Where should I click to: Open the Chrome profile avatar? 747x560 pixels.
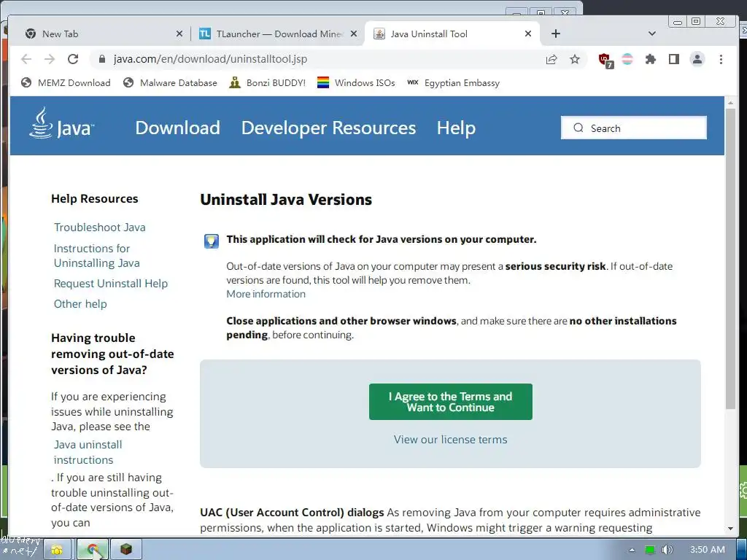(x=697, y=59)
